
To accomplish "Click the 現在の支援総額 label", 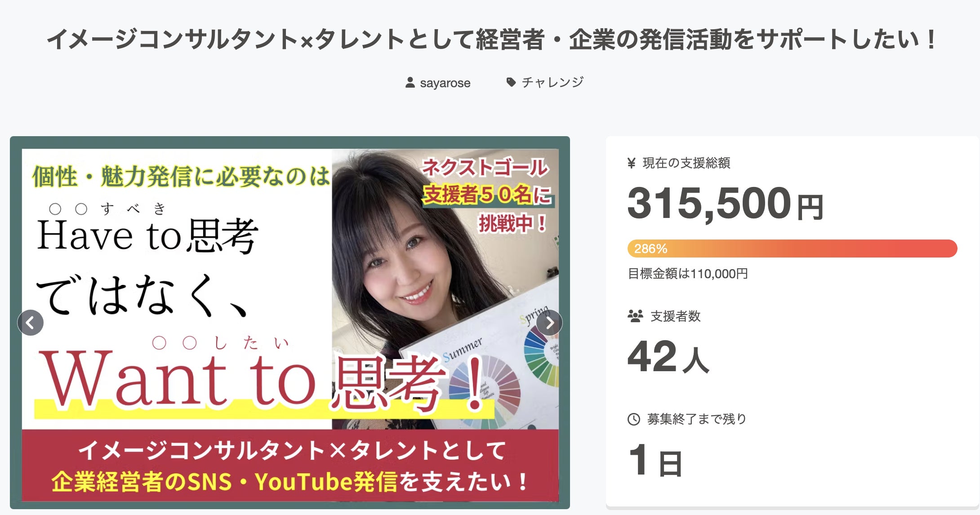I will click(x=686, y=163).
